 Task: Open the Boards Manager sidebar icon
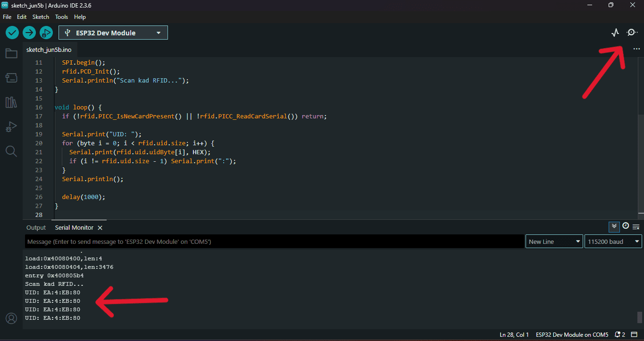tap(11, 78)
